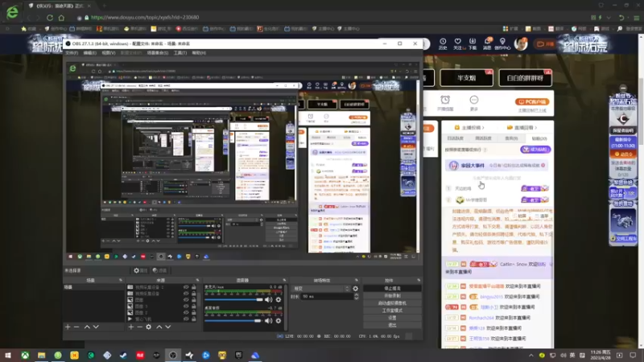Toggle visibility of 图像 2 source
This screenshot has height=362, width=644.
pyautogui.click(x=186, y=313)
